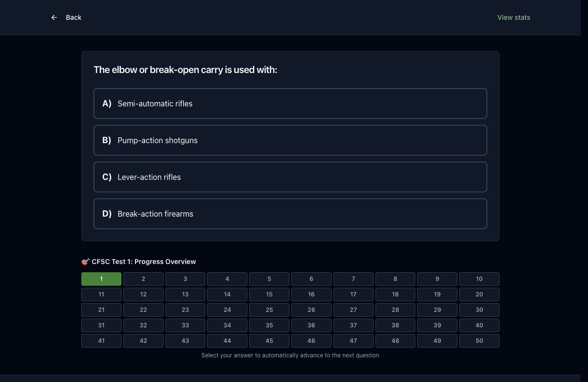
Task: Jump to question 40
Action: [x=479, y=325]
